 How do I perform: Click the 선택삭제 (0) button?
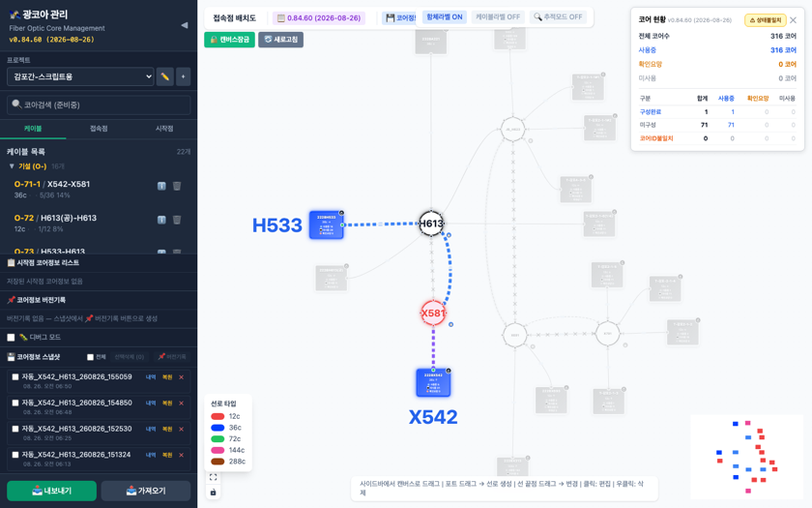pos(129,357)
